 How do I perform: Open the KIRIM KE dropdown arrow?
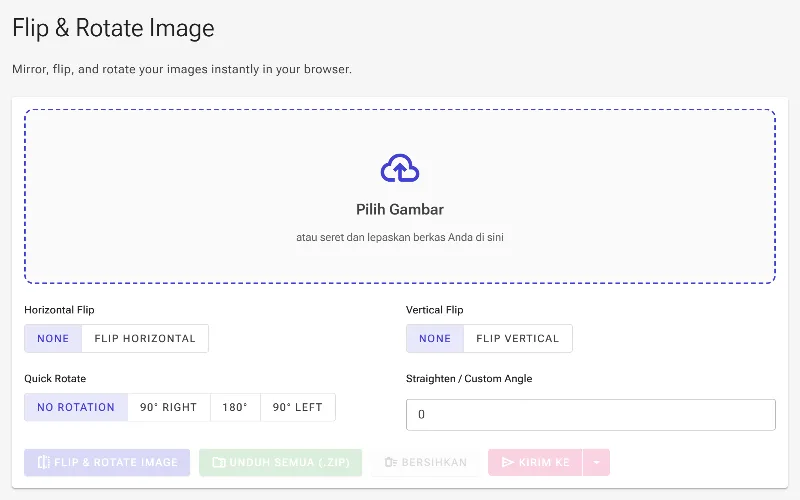[x=596, y=462]
